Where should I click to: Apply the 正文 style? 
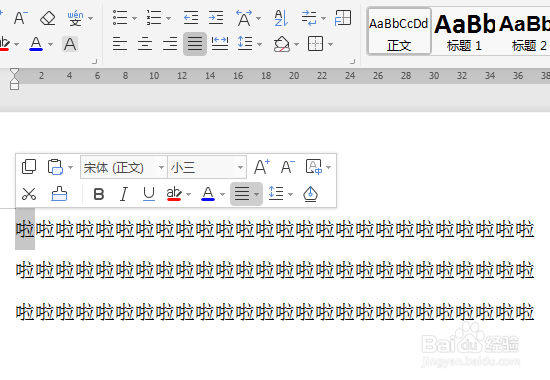(399, 32)
